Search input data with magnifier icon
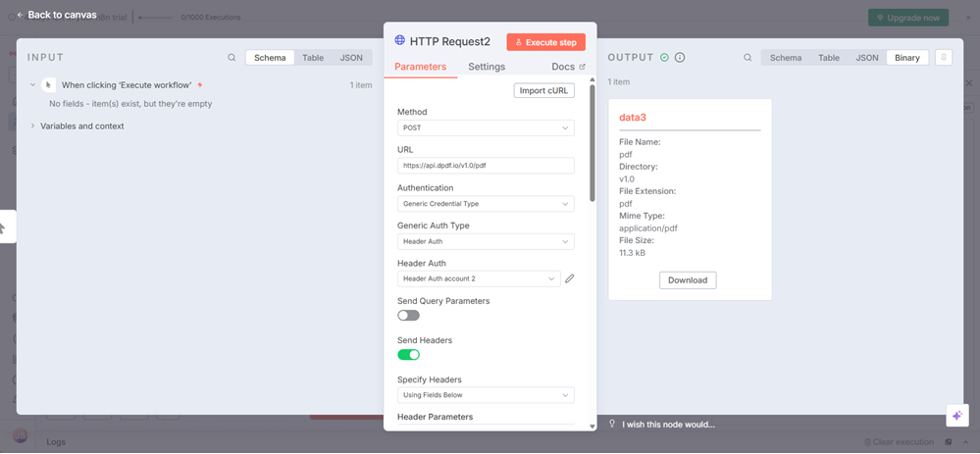 (232, 58)
